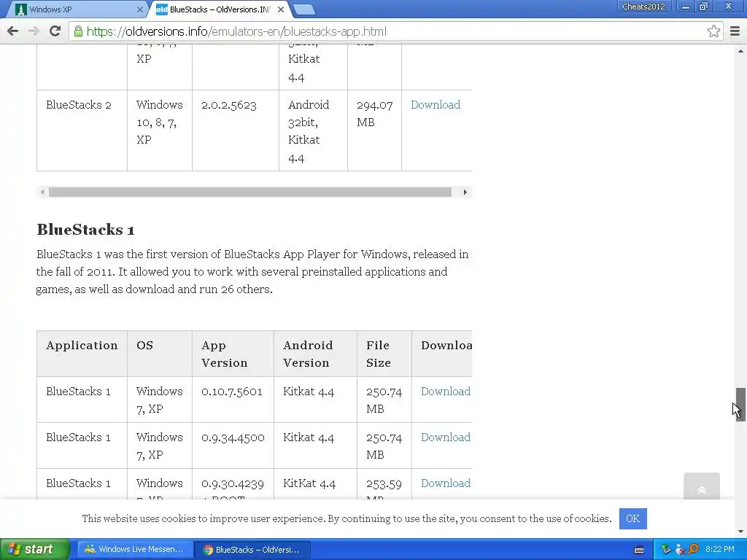Bookmark this page with the star icon
747x560 pixels.
tap(713, 31)
